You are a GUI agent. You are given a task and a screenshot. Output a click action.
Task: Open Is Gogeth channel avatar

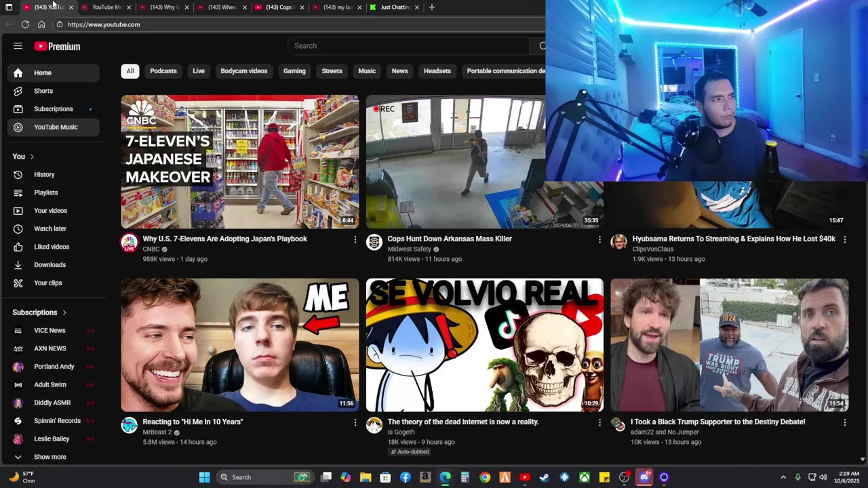pyautogui.click(x=374, y=426)
